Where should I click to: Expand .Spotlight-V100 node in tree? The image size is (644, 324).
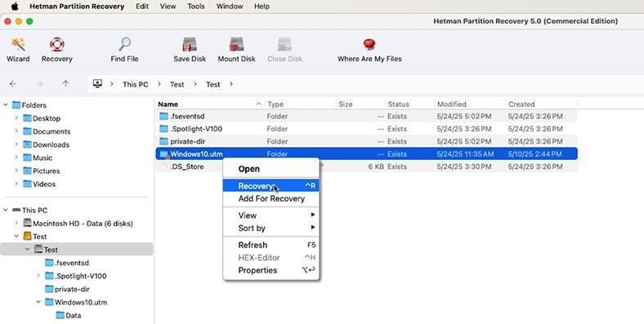38,276
